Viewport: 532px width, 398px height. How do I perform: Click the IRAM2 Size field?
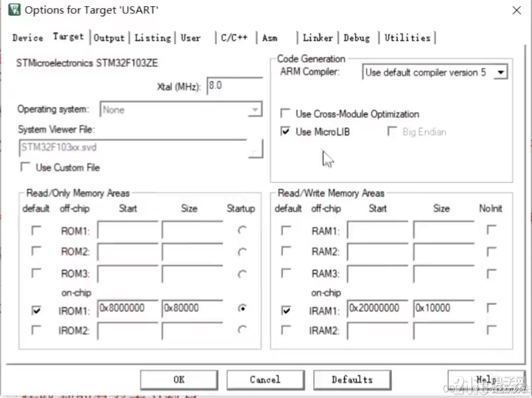click(444, 331)
